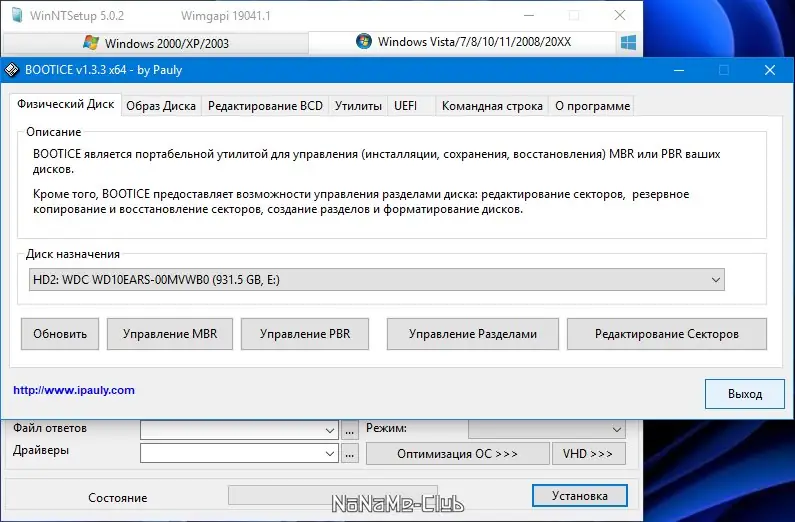Click the Установка button in WinNTSetup
Viewport: 795px width, 522px height.
580,496
